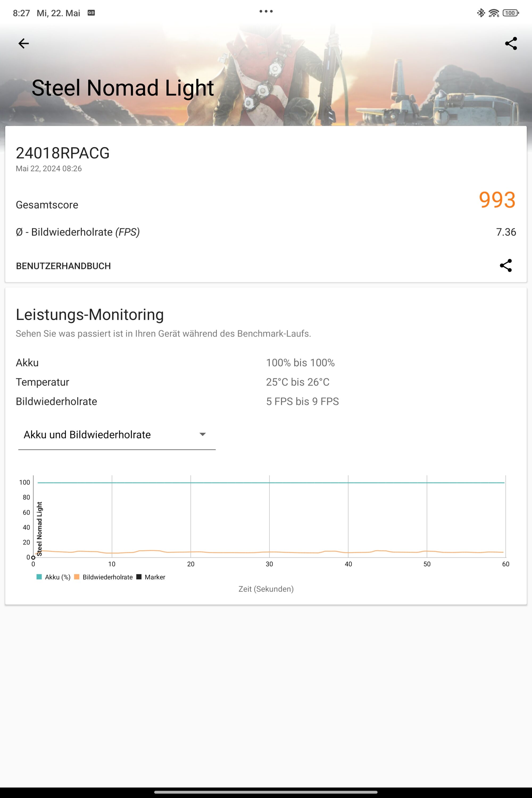This screenshot has height=798, width=532.
Task: Tap the Wi-Fi status icon
Action: tap(493, 13)
